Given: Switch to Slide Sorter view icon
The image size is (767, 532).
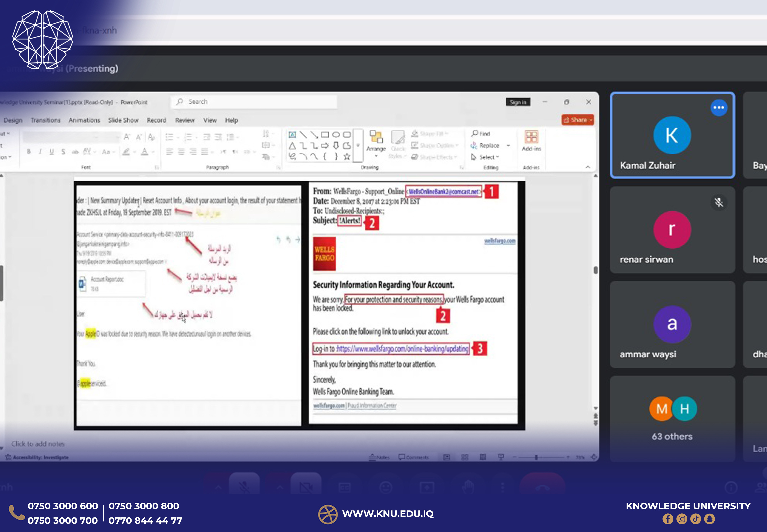Looking at the screenshot, I should tap(465, 457).
